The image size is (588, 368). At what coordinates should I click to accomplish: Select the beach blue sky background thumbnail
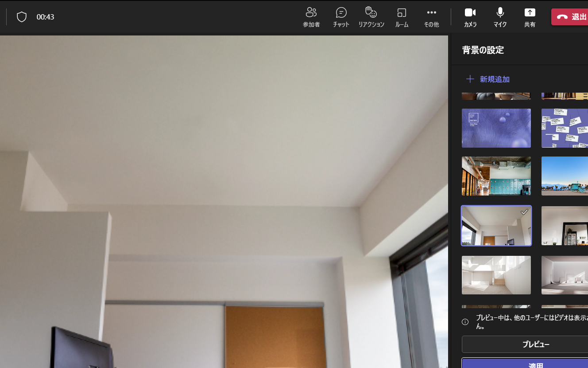click(565, 176)
